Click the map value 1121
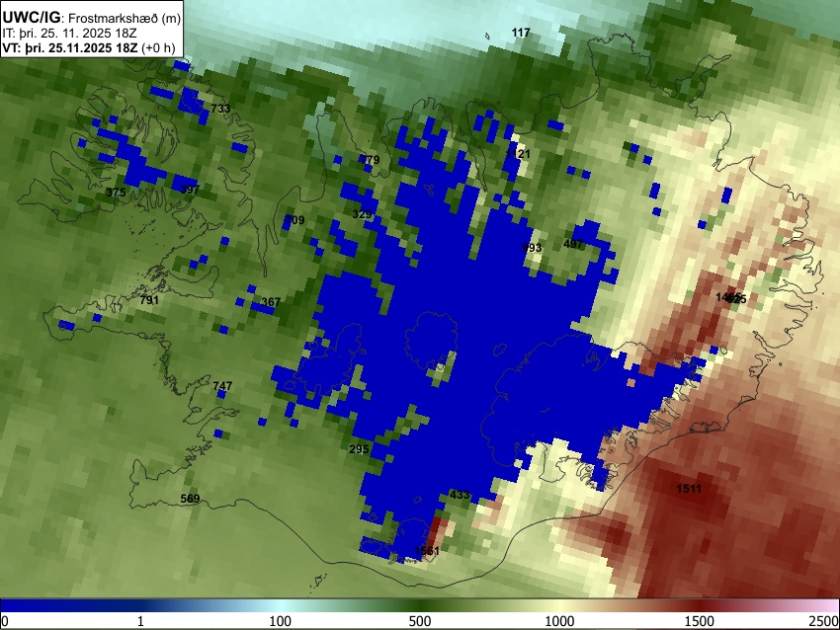 [x=518, y=154]
